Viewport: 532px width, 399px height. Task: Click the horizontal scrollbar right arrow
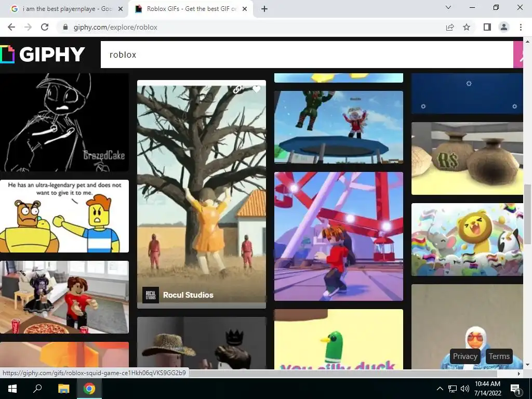pyautogui.click(x=519, y=374)
